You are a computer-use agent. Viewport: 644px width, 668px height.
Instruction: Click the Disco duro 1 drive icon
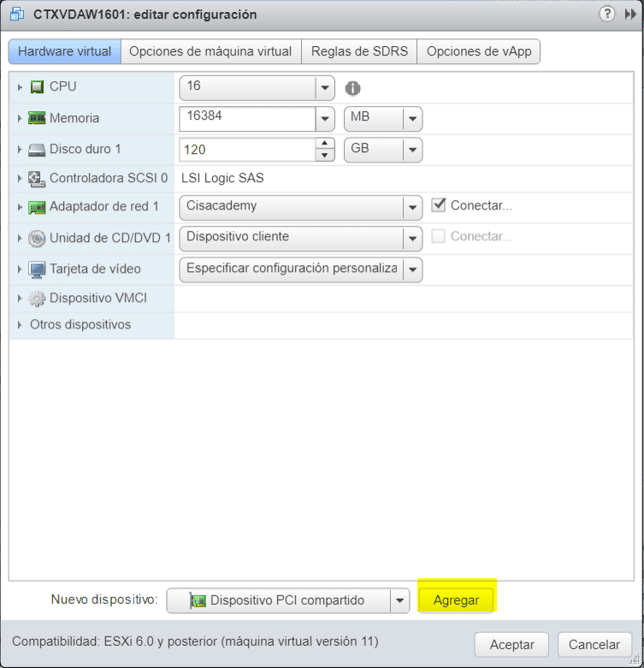tap(37, 150)
